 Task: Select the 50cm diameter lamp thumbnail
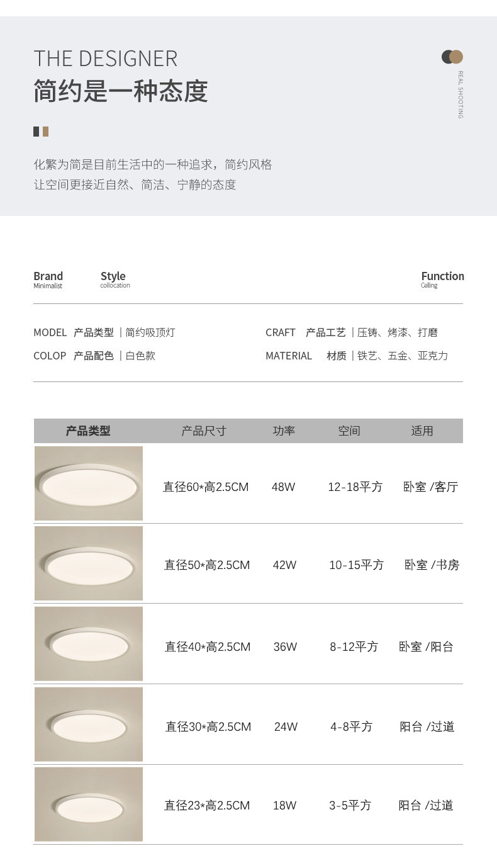89,563
